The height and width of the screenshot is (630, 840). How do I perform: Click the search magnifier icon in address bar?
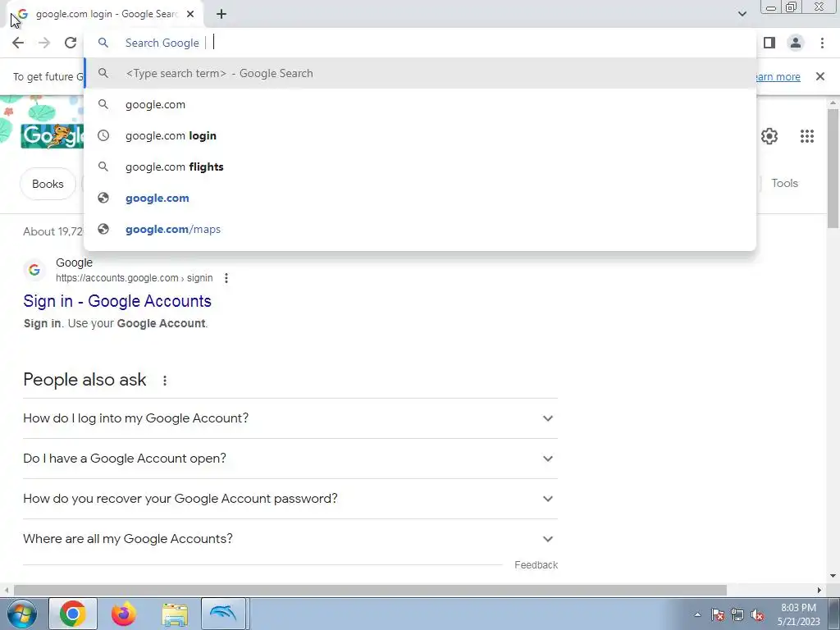click(x=103, y=43)
